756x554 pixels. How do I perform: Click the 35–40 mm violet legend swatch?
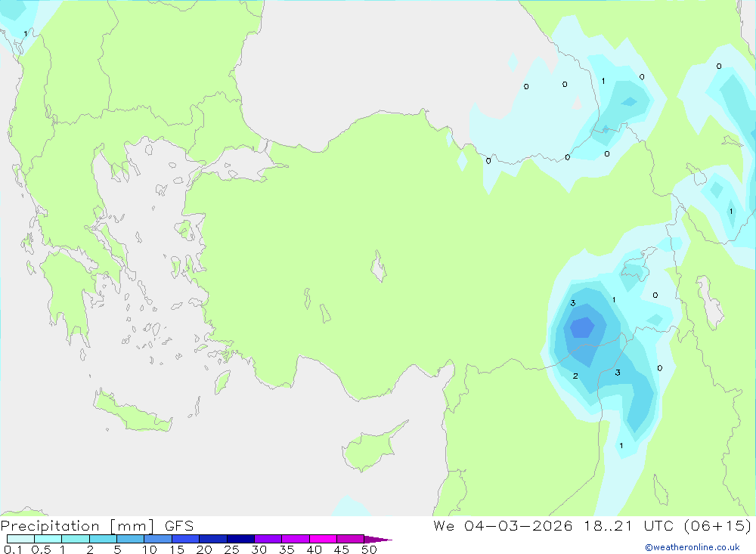[296, 539]
